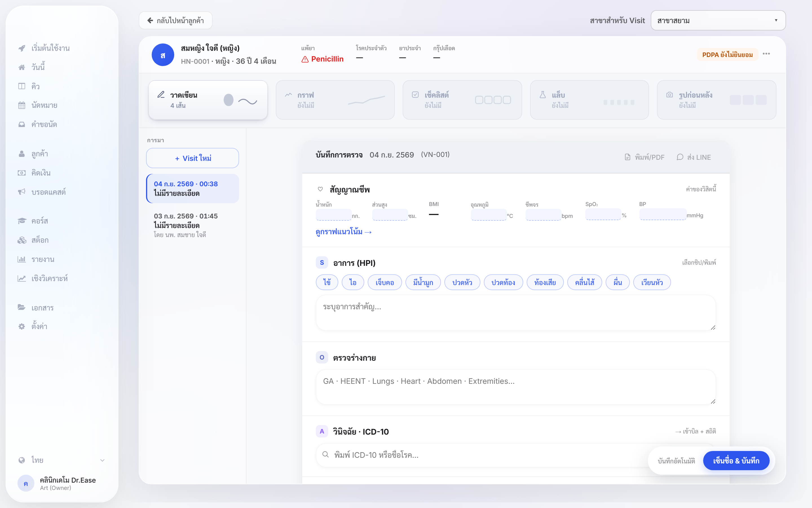Click the inbox icon beside คำขอนัด
Screen dimensions: 812x508
(x=22, y=124)
